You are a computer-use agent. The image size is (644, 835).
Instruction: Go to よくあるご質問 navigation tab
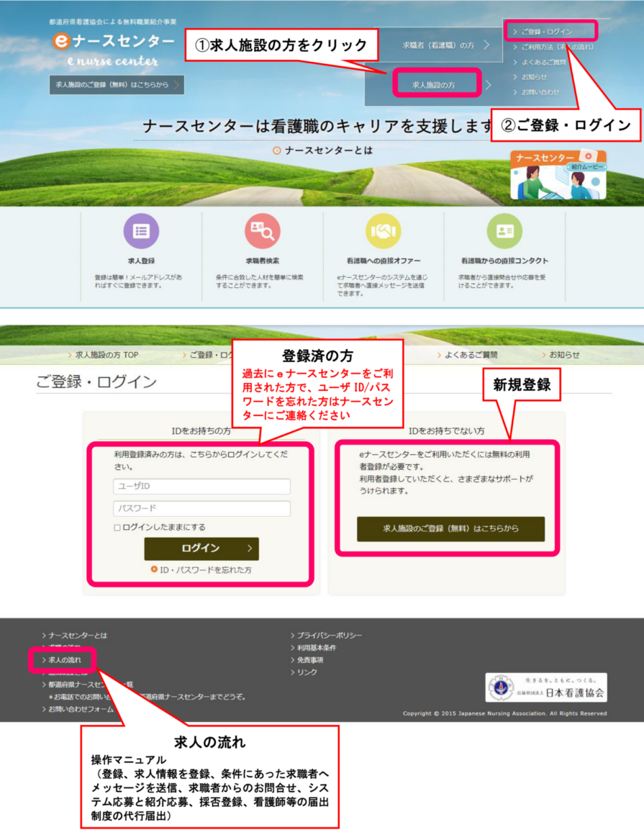(x=467, y=355)
